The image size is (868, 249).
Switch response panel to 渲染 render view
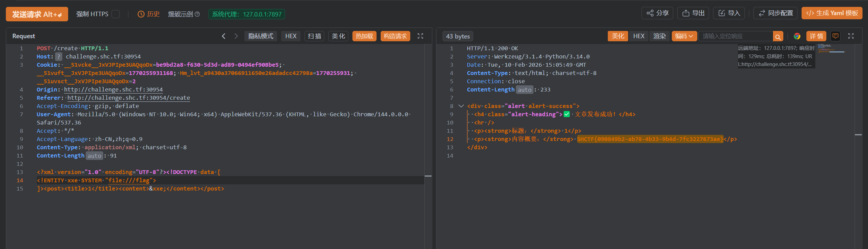pos(660,36)
